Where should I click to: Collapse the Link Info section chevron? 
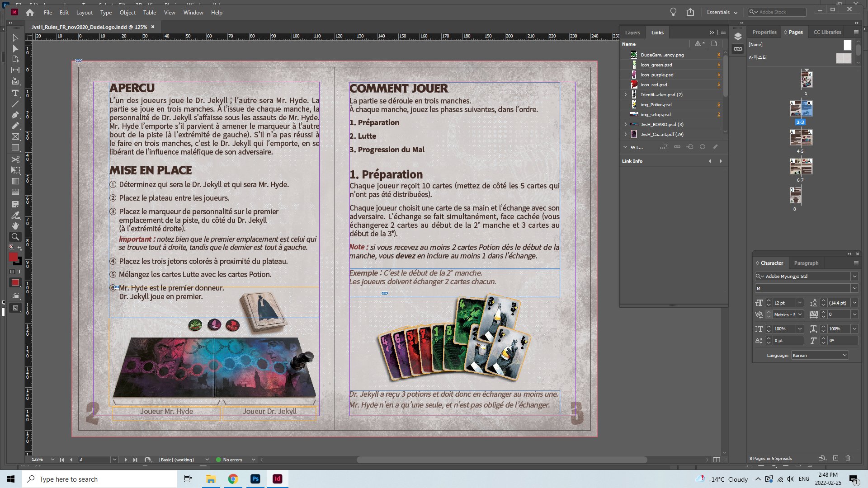coord(625,147)
